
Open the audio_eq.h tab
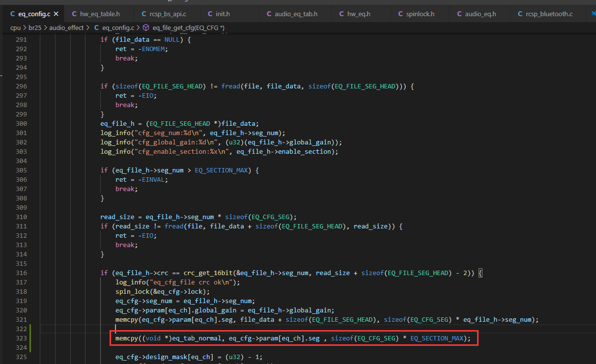point(476,14)
